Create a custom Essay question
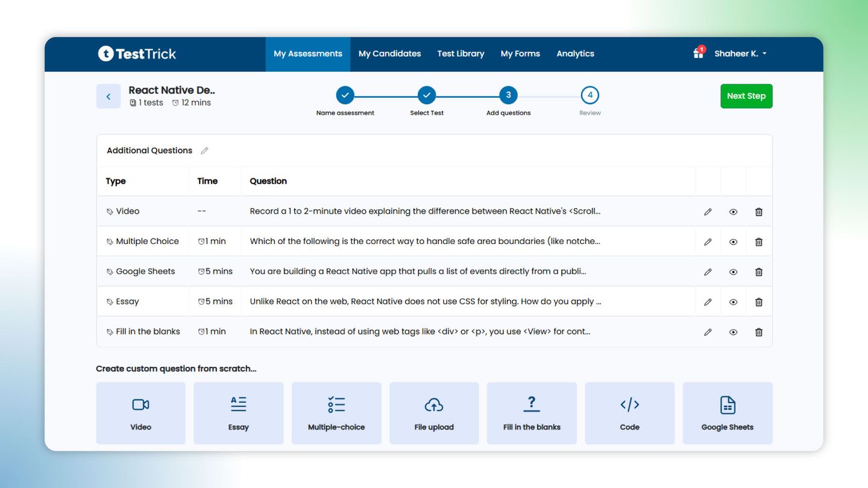This screenshot has height=488, width=868. click(239, 413)
